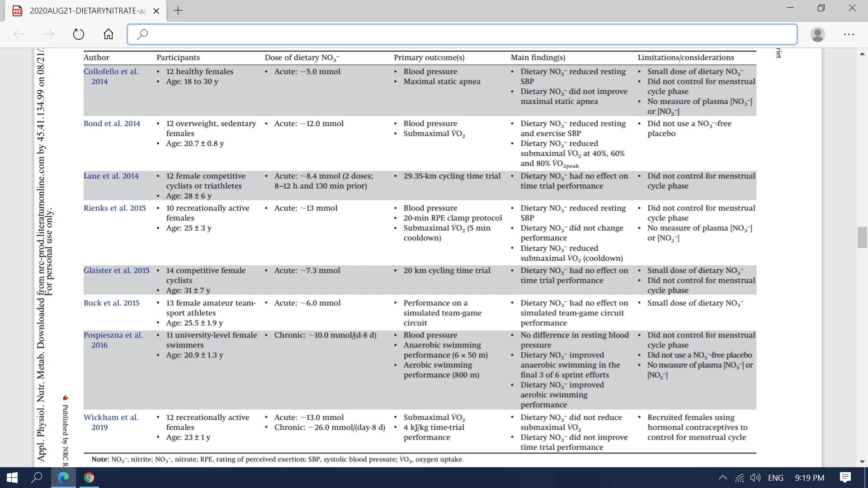Click the Chrome icon in taskbar
Image resolution: width=868 pixels, height=488 pixels.
(x=89, y=478)
